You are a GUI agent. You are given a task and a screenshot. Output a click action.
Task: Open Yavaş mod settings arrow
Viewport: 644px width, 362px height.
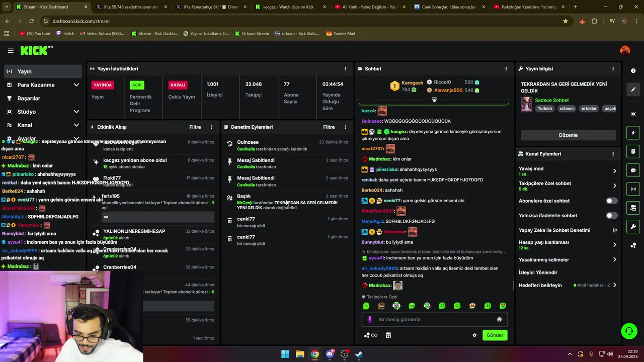[614, 171]
